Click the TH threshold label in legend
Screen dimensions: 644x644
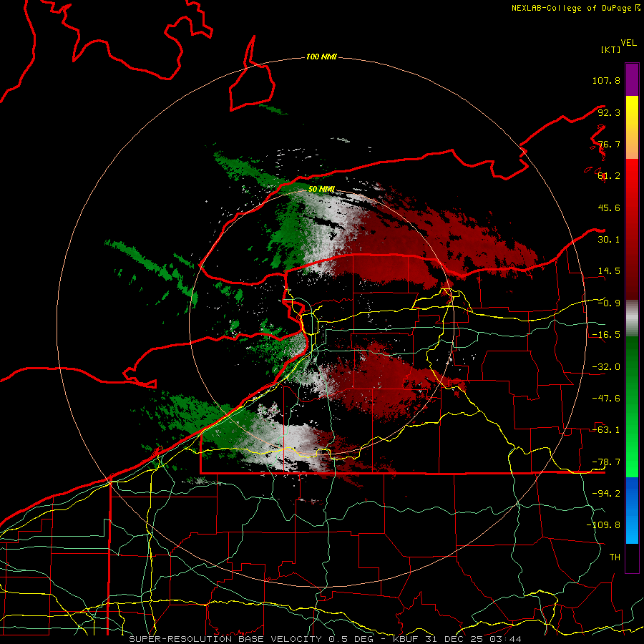615,557
